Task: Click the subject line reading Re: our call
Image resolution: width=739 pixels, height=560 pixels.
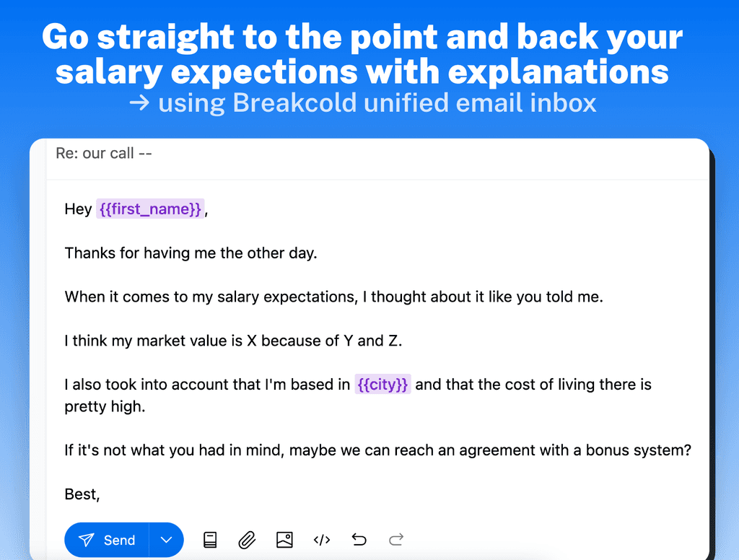Action: (104, 153)
